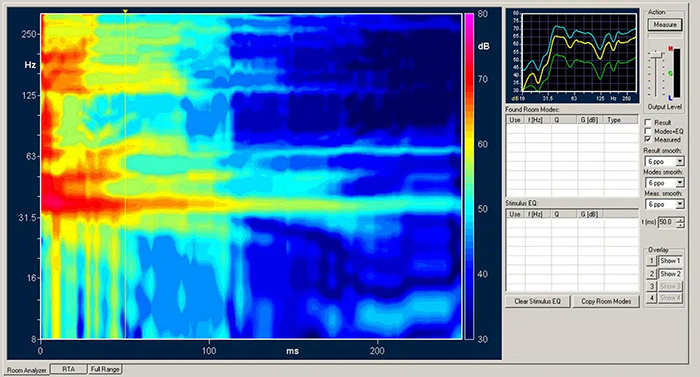Click overlay slot 3 button

pos(651,286)
